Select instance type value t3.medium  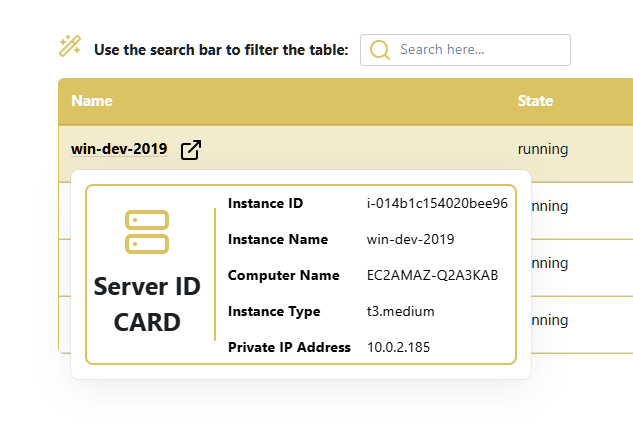(x=400, y=312)
